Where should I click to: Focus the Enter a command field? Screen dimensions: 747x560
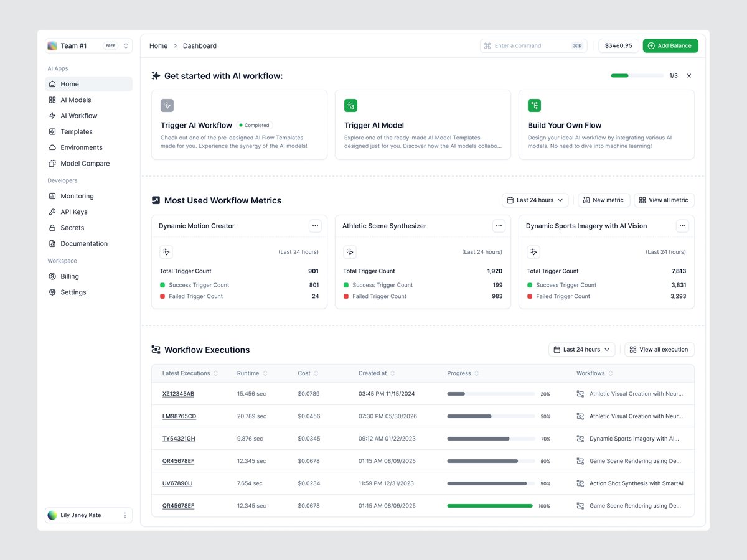(x=533, y=45)
